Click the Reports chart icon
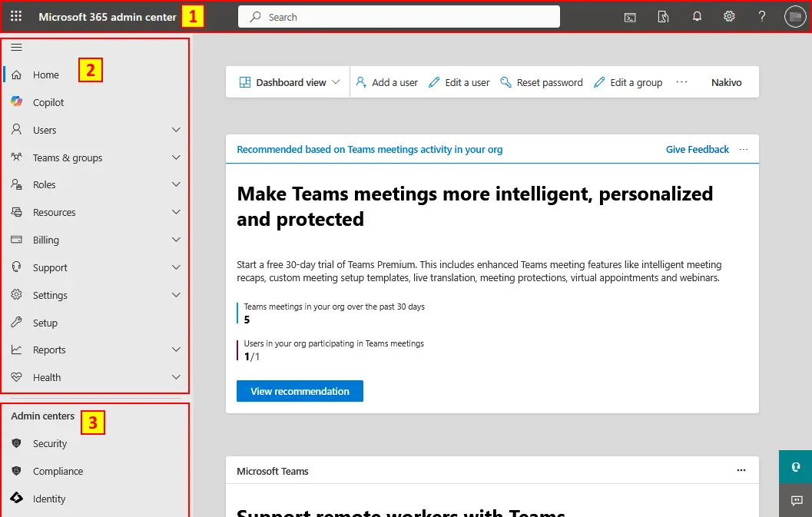The width and height of the screenshot is (812, 517). click(17, 350)
